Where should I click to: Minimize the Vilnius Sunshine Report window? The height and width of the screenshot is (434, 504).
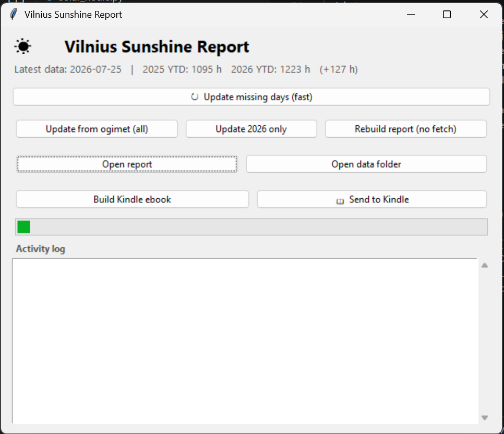click(x=411, y=15)
